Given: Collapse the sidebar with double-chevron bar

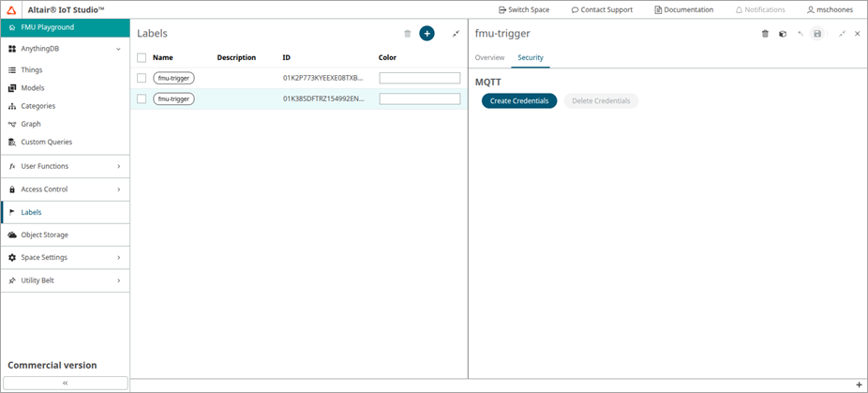Looking at the screenshot, I should point(65,383).
